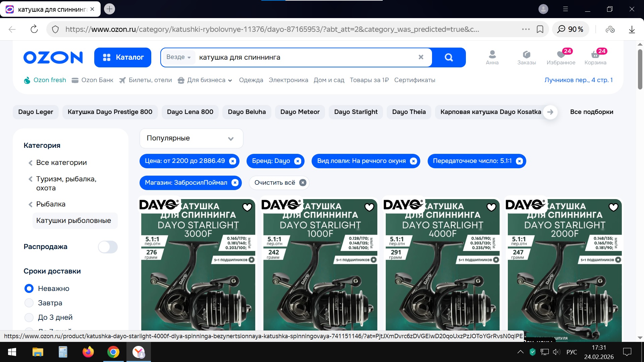Click the Каталог button
644x362 pixels.
tap(123, 57)
